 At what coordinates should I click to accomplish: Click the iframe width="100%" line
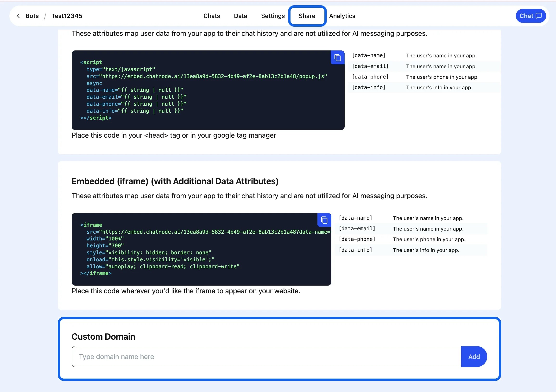coord(105,239)
